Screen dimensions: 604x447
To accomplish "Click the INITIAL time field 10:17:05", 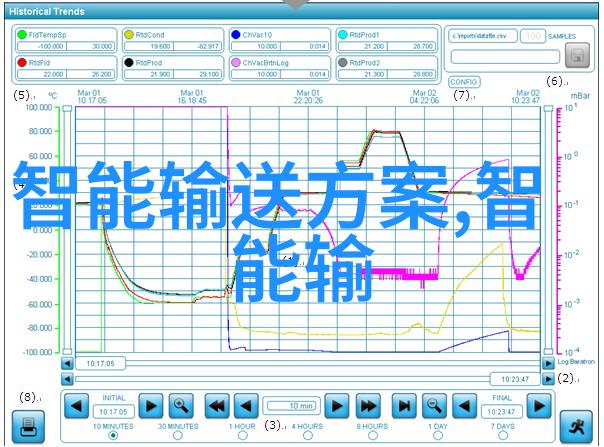I will point(113,412).
